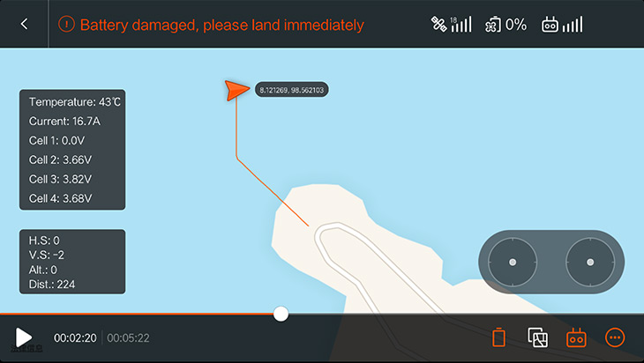This screenshot has height=363, width=644.
Task: Play the flight record playback
Action: pyautogui.click(x=24, y=337)
